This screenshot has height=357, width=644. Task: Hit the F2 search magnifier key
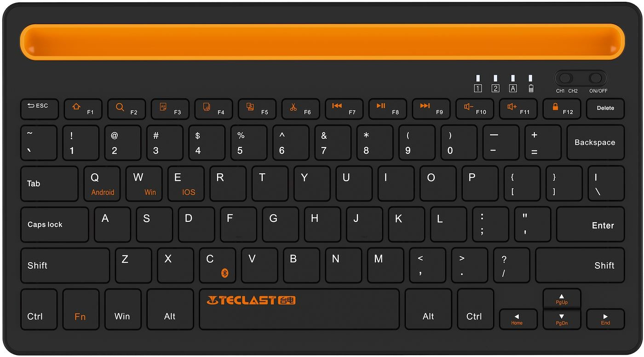click(x=126, y=109)
